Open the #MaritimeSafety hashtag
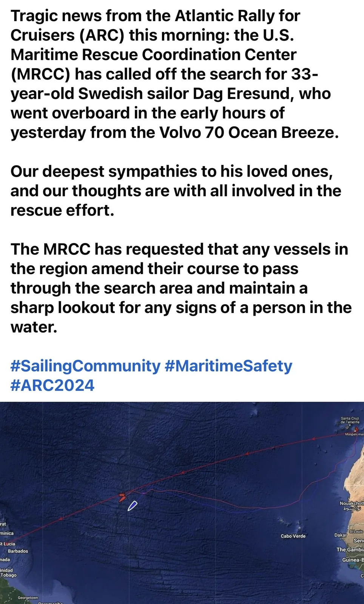The image size is (364, 604). [x=229, y=366]
